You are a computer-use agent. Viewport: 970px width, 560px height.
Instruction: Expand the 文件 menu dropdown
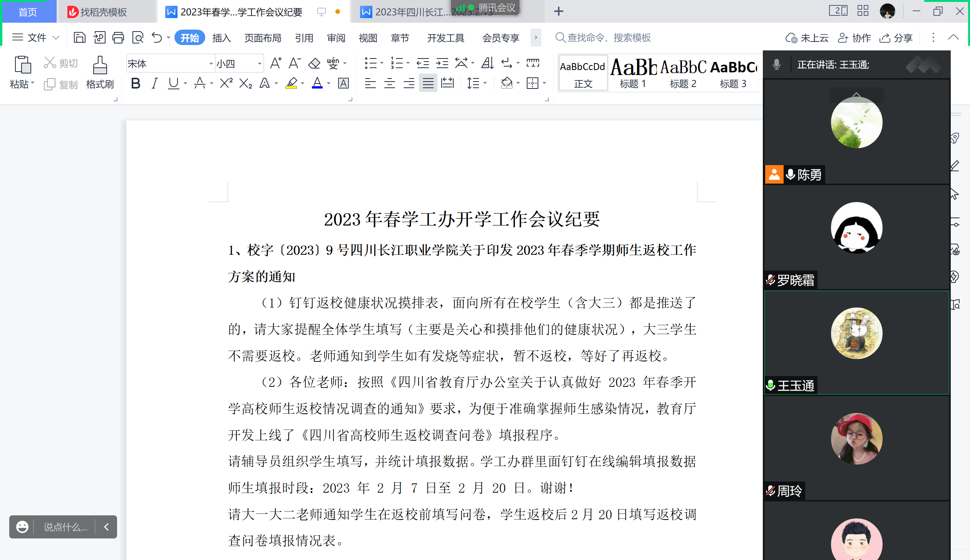(56, 38)
